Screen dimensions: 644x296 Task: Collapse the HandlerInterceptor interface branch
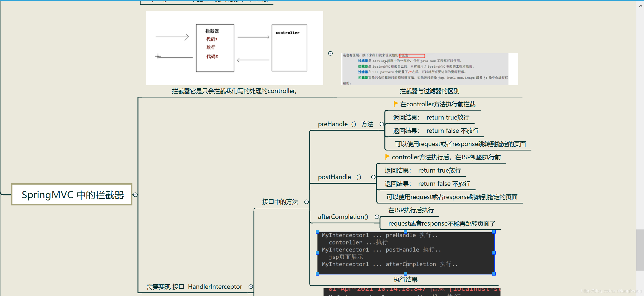coord(251,287)
